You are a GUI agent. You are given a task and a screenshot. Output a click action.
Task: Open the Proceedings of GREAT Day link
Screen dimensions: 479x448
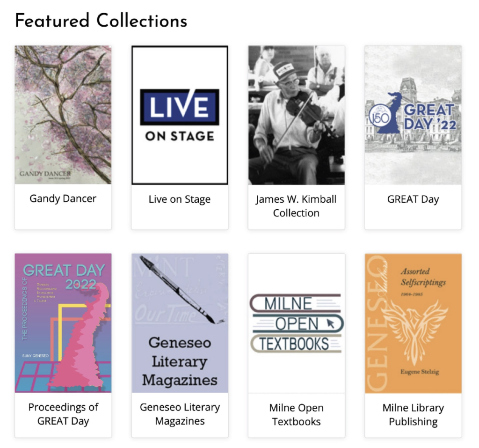click(x=63, y=414)
